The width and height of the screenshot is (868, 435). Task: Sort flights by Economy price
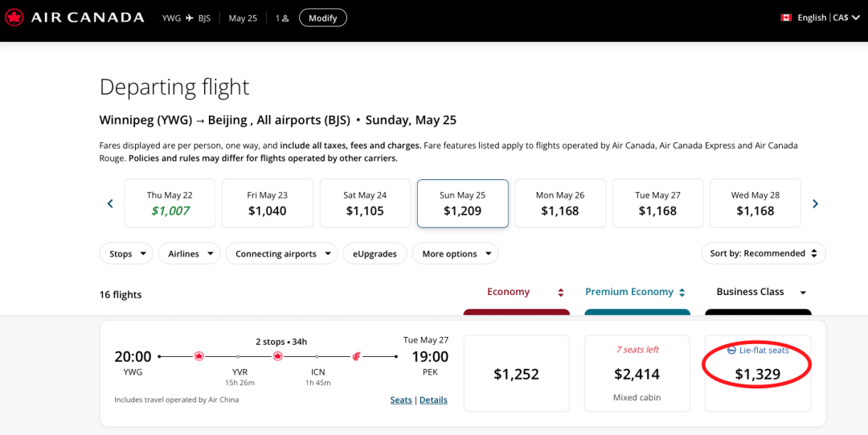(561, 293)
